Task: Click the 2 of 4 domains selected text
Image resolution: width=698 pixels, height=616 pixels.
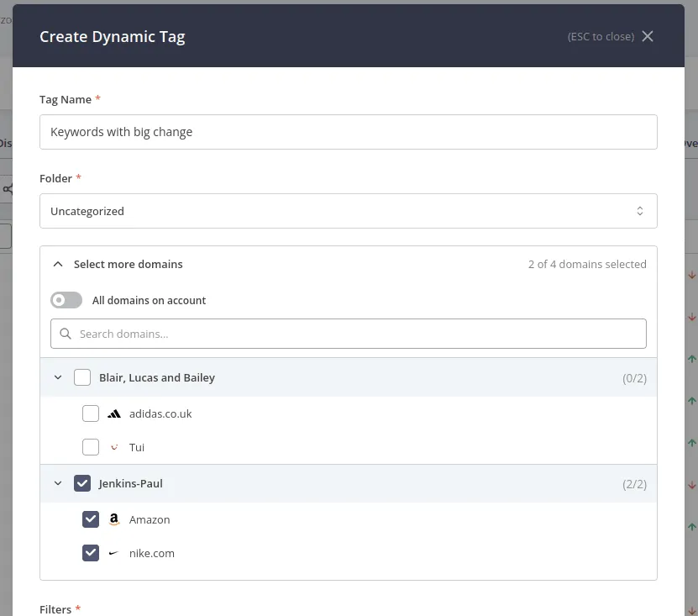Action: click(587, 264)
